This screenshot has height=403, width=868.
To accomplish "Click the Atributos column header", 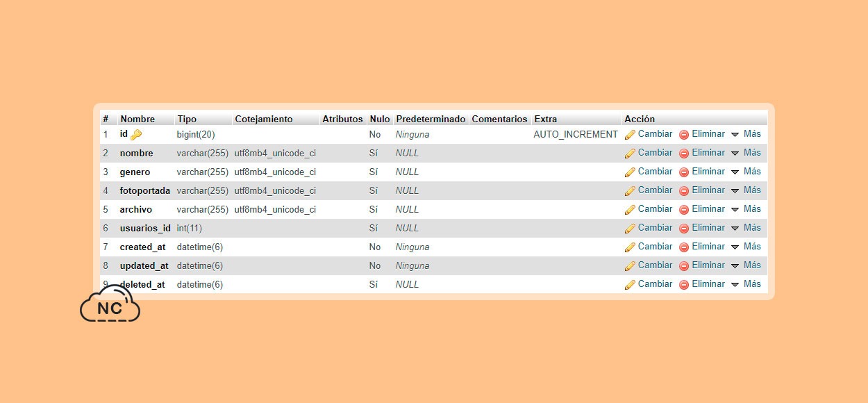I will click(342, 120).
